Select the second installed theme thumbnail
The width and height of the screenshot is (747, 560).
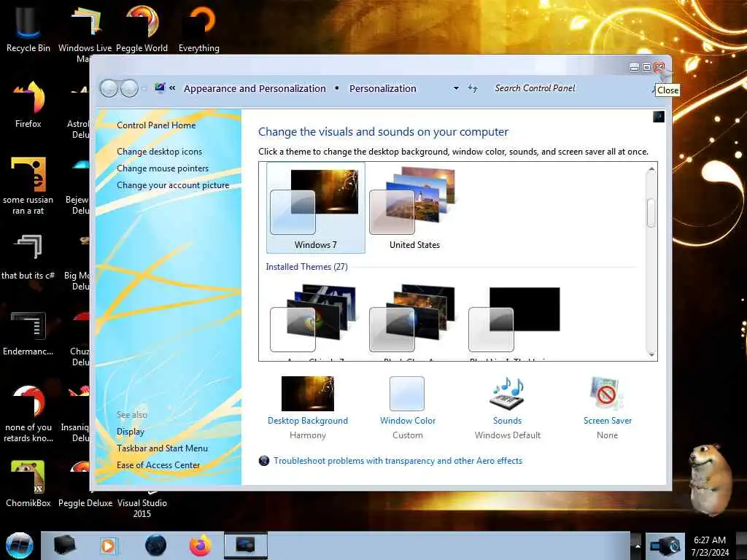click(412, 318)
